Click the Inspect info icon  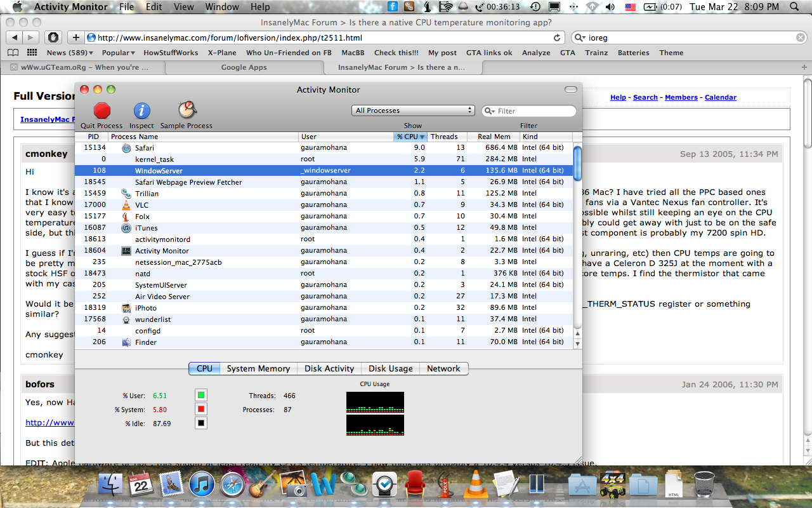[141, 110]
